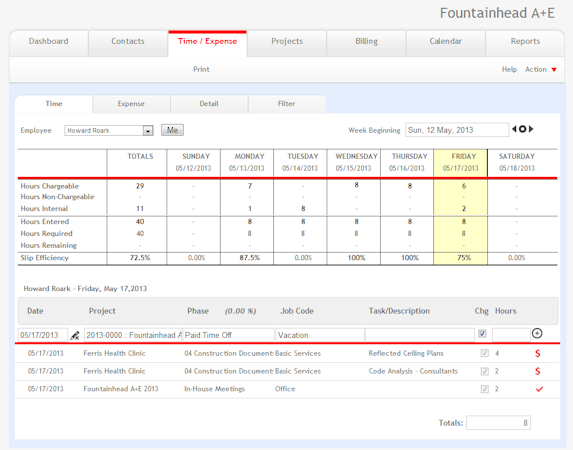Toggle Chg checkbox for Reflected Ceiling Plans
573x450 pixels.
(x=485, y=353)
